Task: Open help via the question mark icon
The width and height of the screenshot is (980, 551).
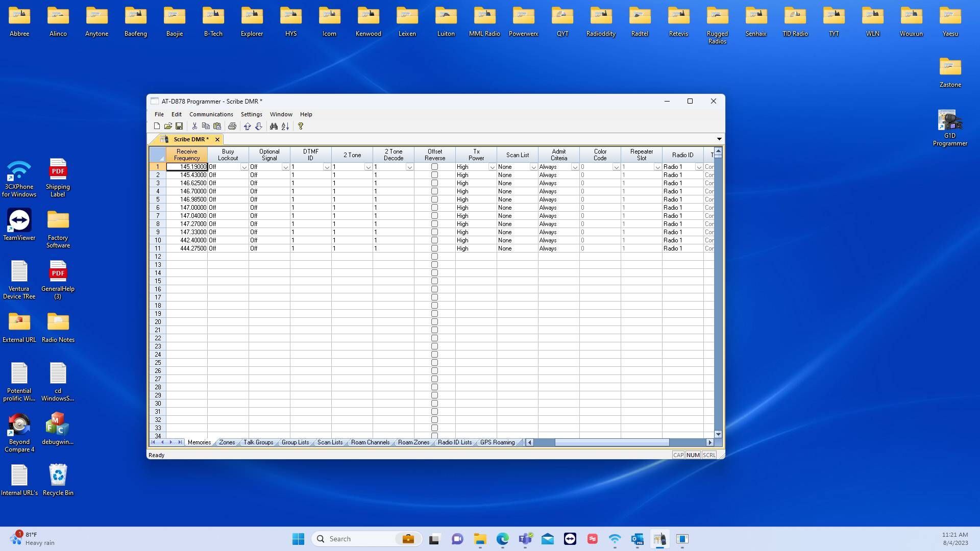Action: click(x=301, y=126)
